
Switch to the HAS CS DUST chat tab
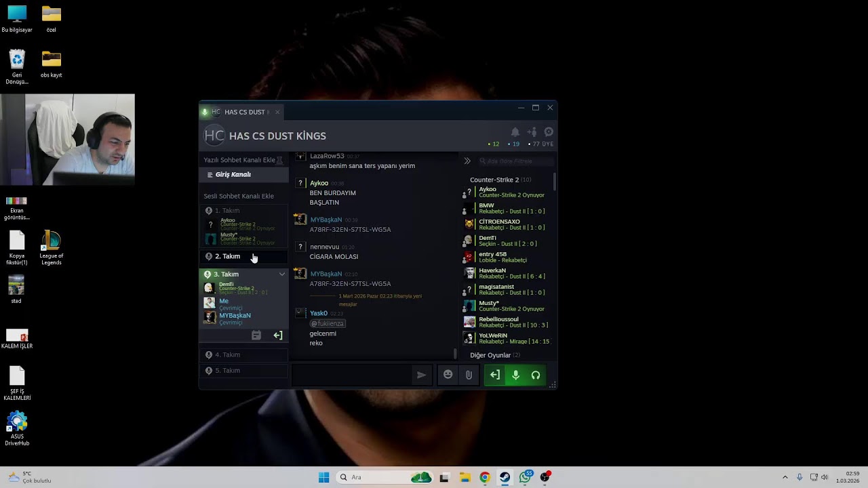tap(241, 112)
